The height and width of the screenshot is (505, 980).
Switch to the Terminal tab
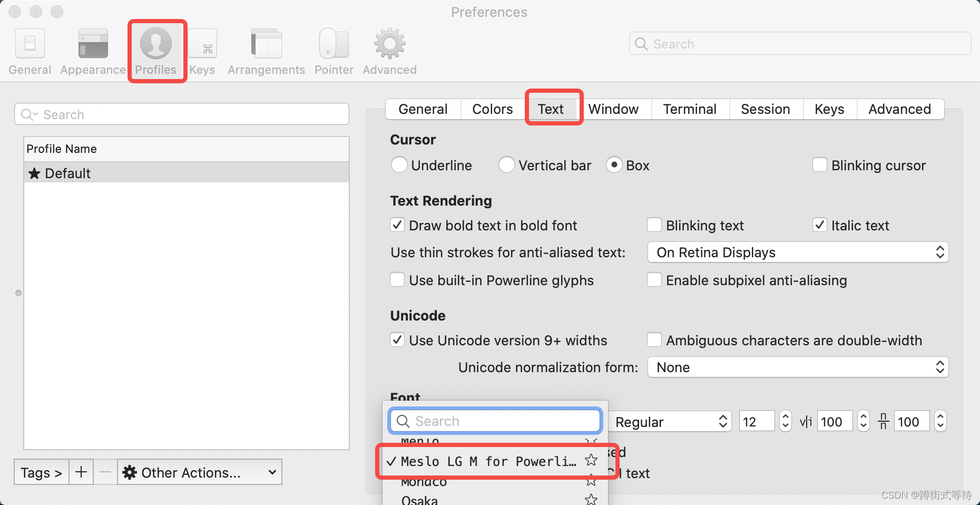click(690, 109)
